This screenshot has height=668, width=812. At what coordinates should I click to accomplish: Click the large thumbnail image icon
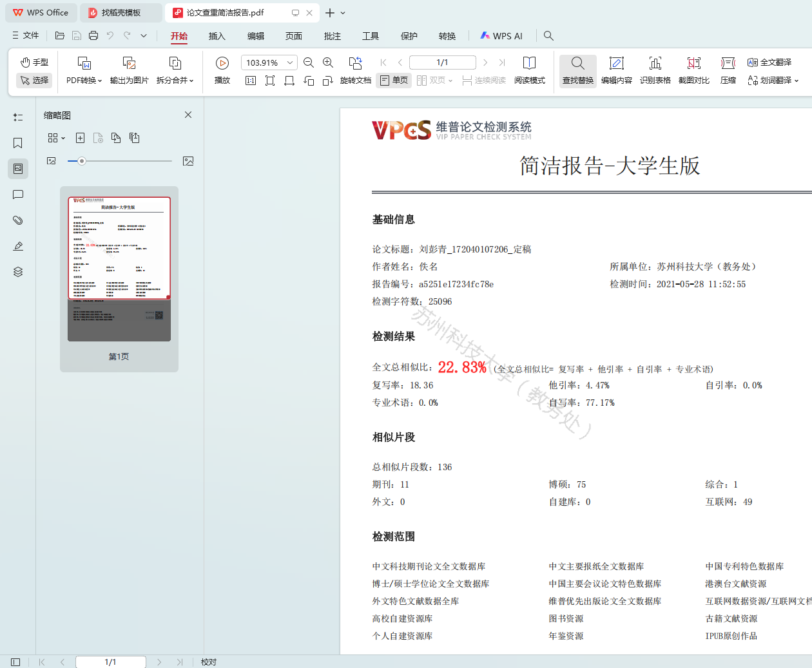[x=188, y=161]
